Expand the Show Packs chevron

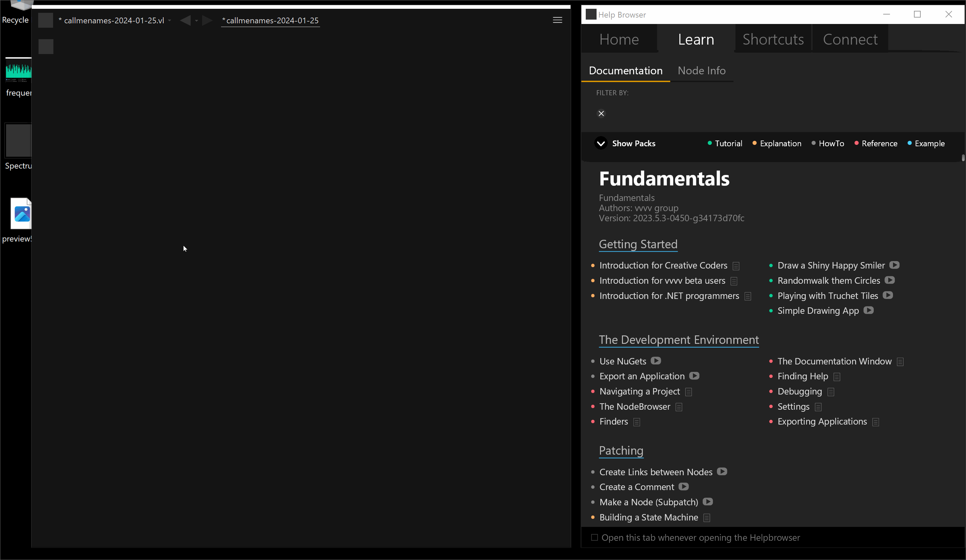[601, 143]
